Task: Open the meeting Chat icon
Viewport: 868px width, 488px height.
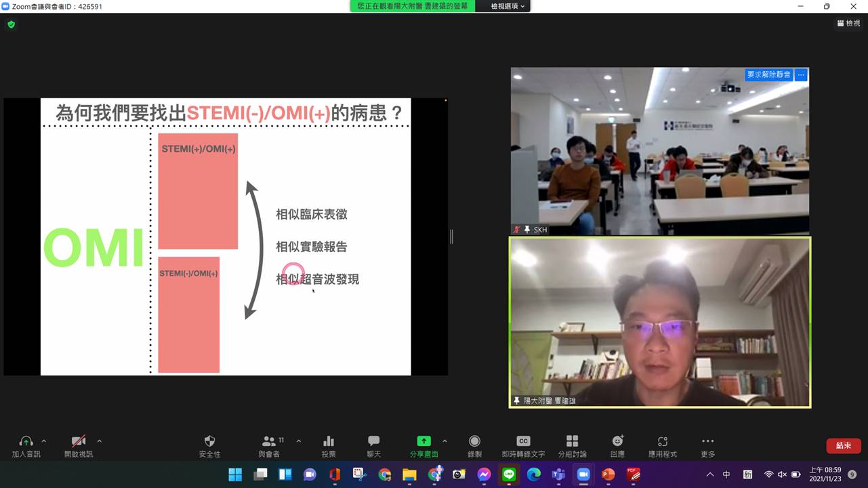Action: 373,440
